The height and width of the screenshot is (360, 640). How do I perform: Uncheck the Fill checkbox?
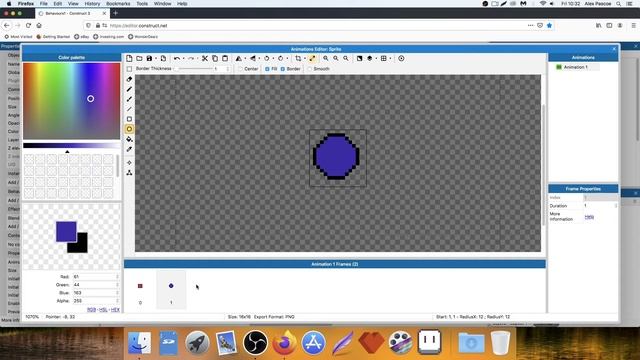point(267,69)
